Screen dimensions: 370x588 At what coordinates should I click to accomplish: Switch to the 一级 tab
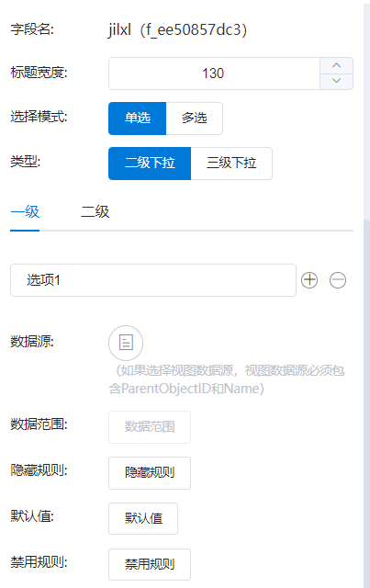pos(25,212)
